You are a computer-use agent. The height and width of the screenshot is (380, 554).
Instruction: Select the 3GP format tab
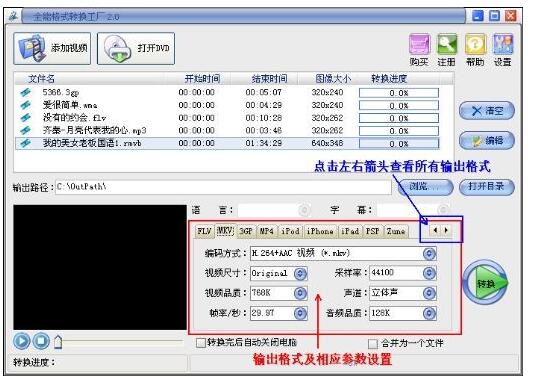click(246, 231)
